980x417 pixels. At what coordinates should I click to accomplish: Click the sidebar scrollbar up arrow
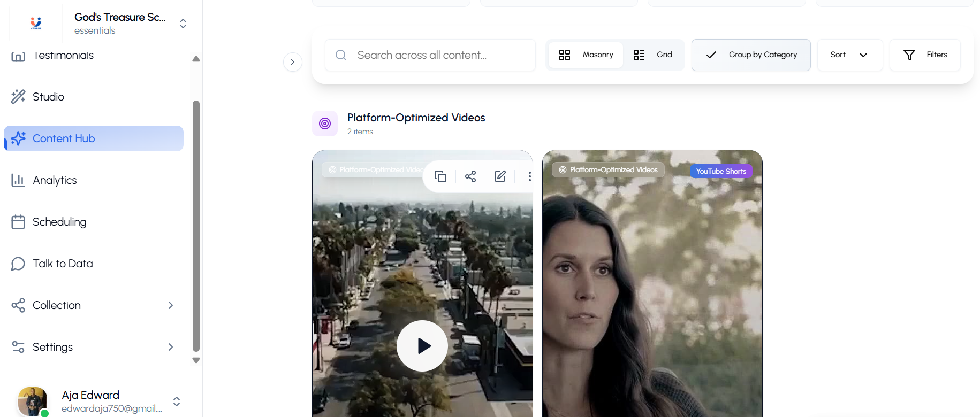coord(196,59)
